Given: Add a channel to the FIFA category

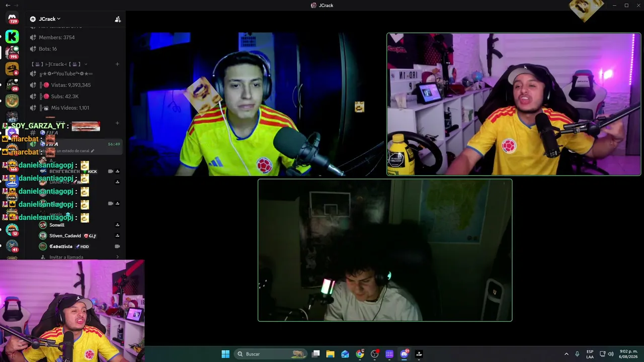Looking at the screenshot, I should point(117,123).
